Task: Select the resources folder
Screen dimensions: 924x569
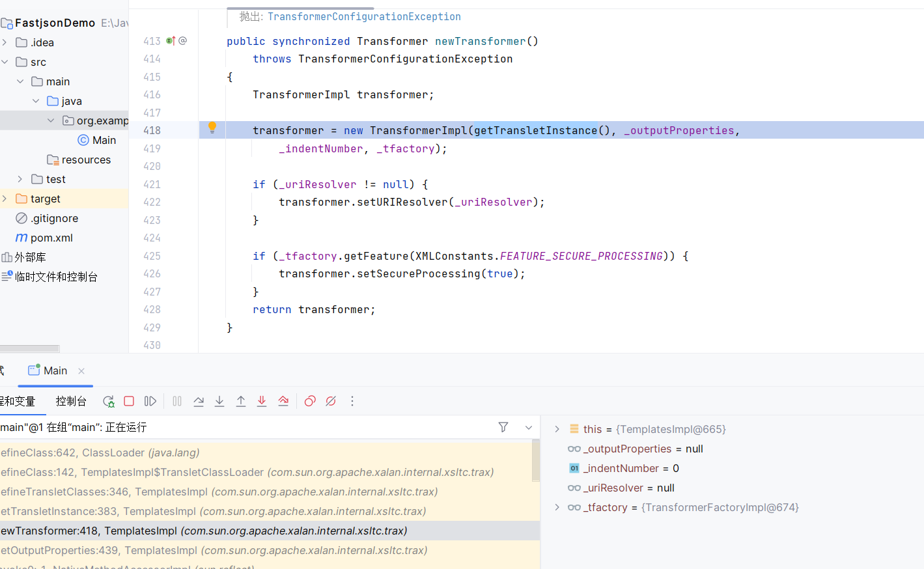Action: point(79,160)
